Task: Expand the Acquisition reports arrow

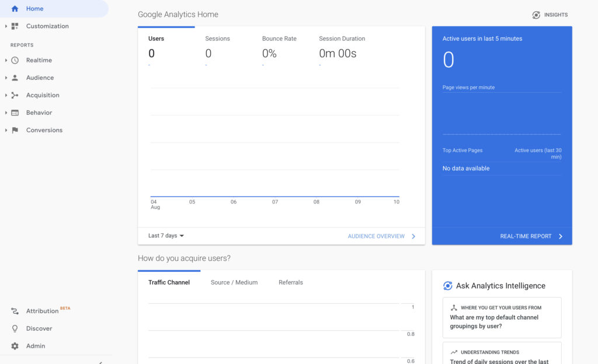Action: 6,95
